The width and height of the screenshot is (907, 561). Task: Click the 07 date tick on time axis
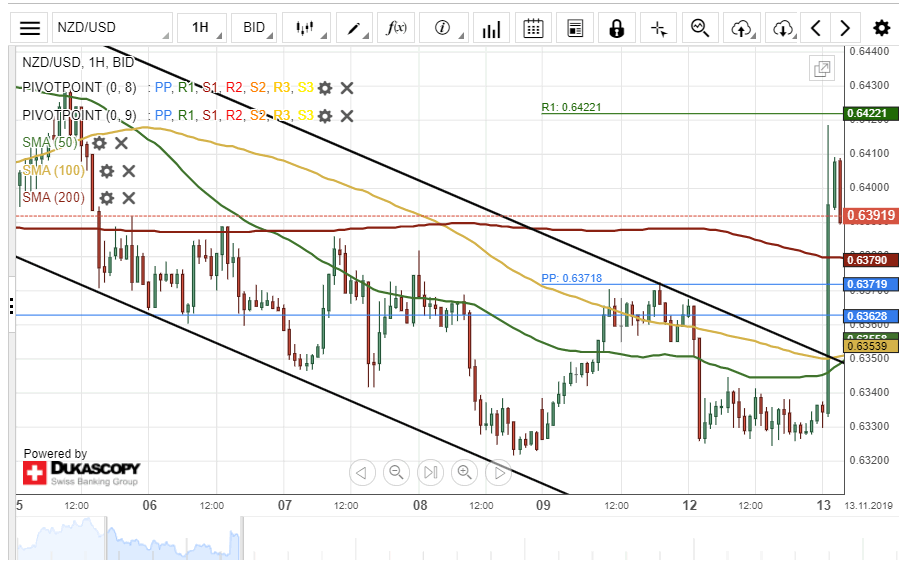pyautogui.click(x=285, y=505)
